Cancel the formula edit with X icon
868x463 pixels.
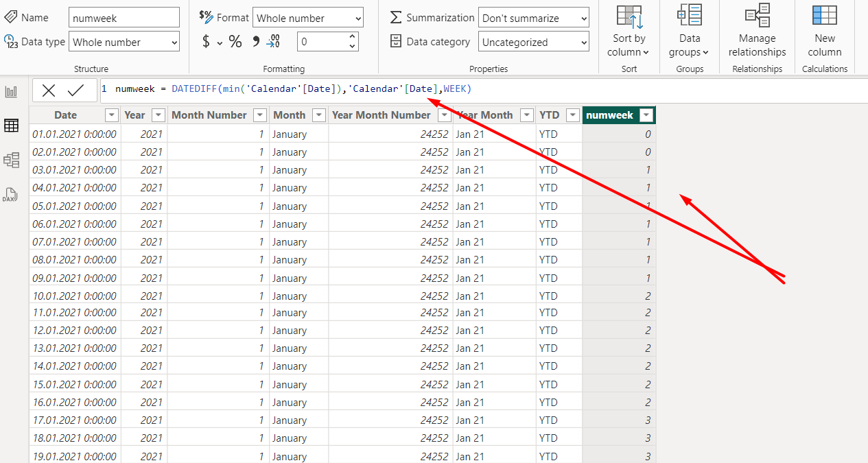pyautogui.click(x=49, y=90)
